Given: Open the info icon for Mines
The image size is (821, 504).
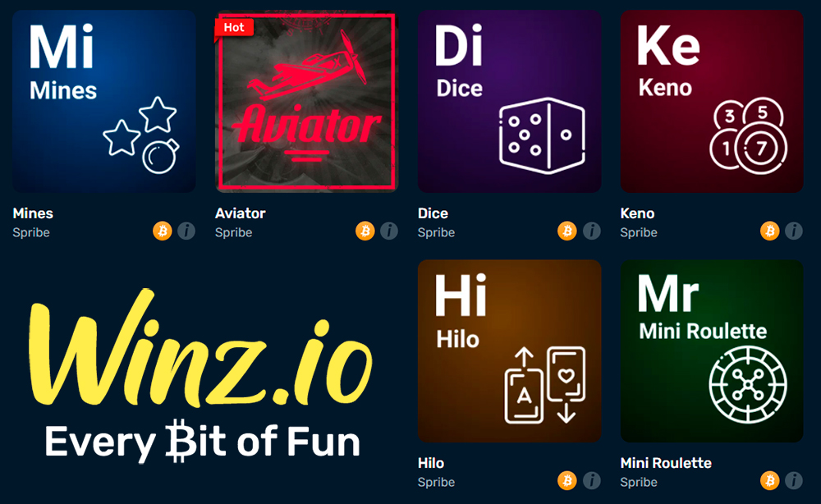Looking at the screenshot, I should (x=186, y=231).
